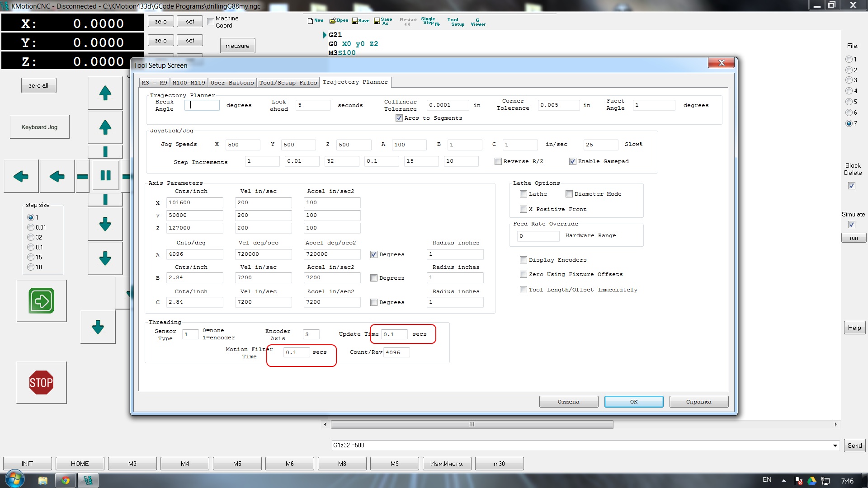868x488 pixels.
Task: Open a GCode file with Open icon
Action: (x=339, y=21)
